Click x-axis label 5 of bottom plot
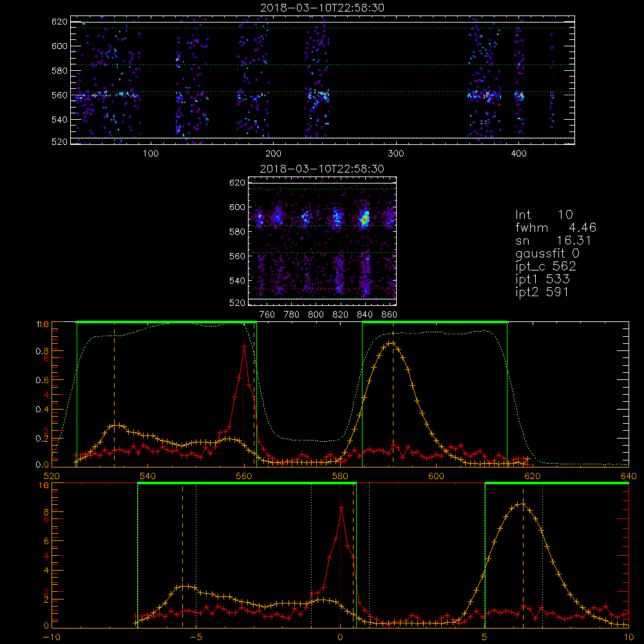This screenshot has height=644, width=644. (x=484, y=637)
